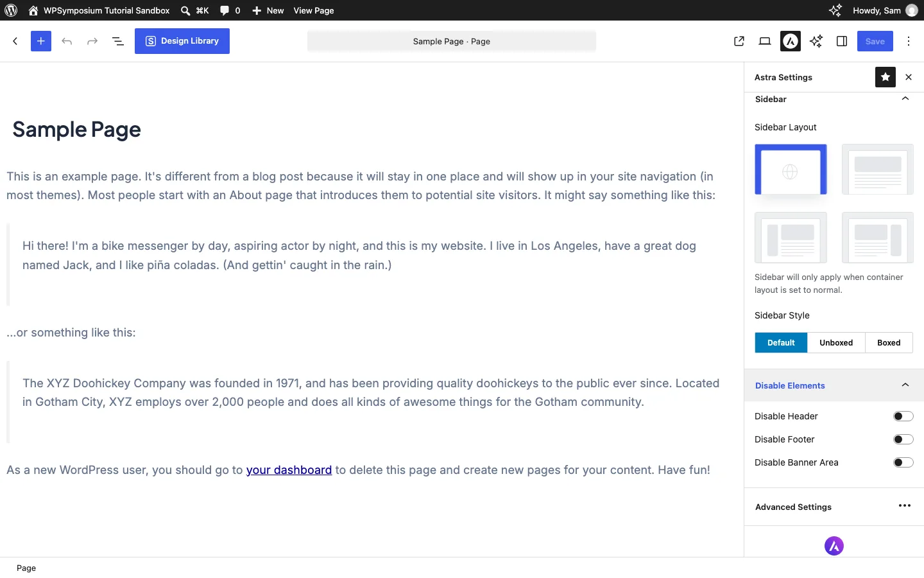Open the editor options menu
Screen dimensions: 924x578
coord(909,41)
